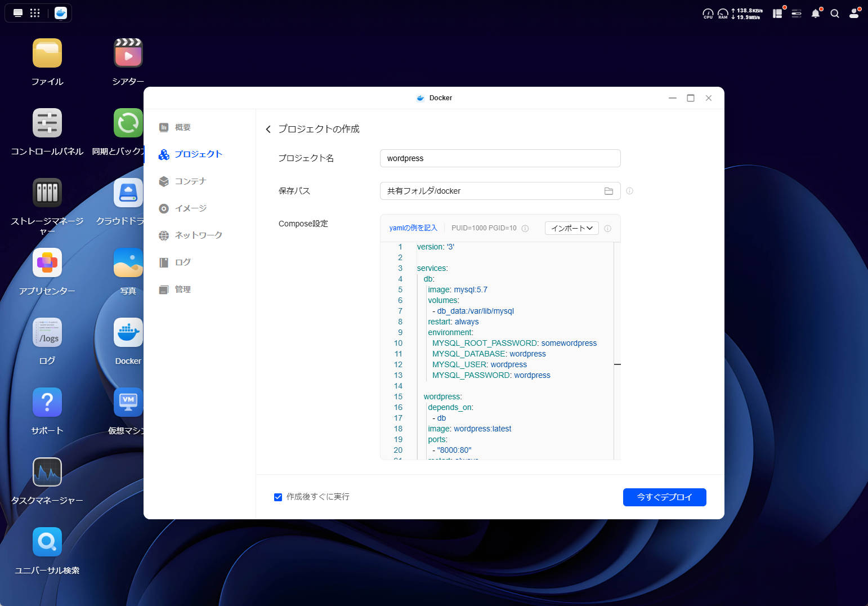Click the 'version: 3' first editor line
The width and height of the screenshot is (868, 606).
pos(436,247)
